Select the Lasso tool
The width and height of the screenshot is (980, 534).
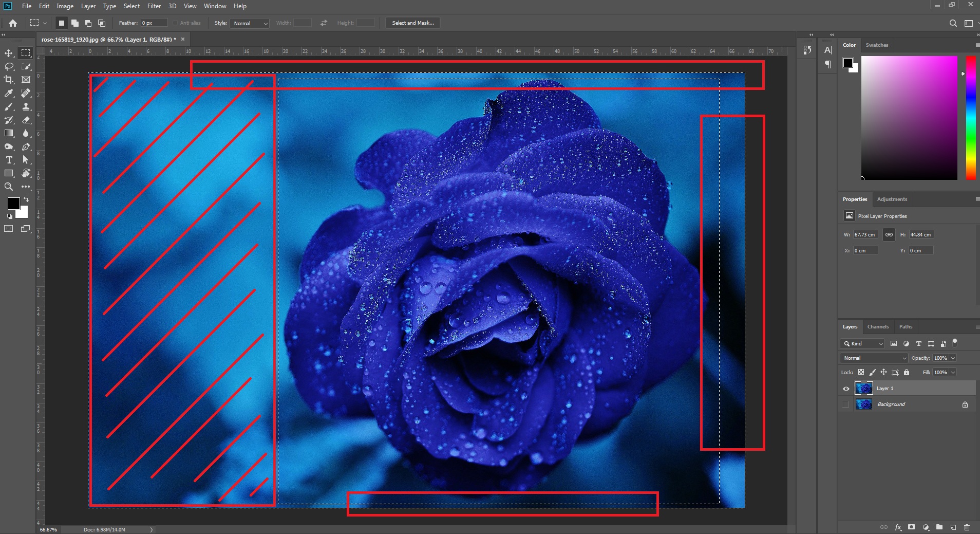click(9, 66)
